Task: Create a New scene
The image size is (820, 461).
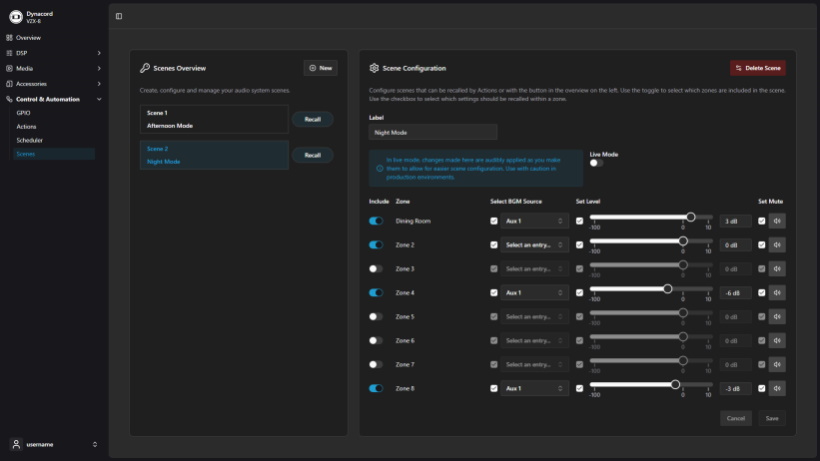Action: coord(320,68)
